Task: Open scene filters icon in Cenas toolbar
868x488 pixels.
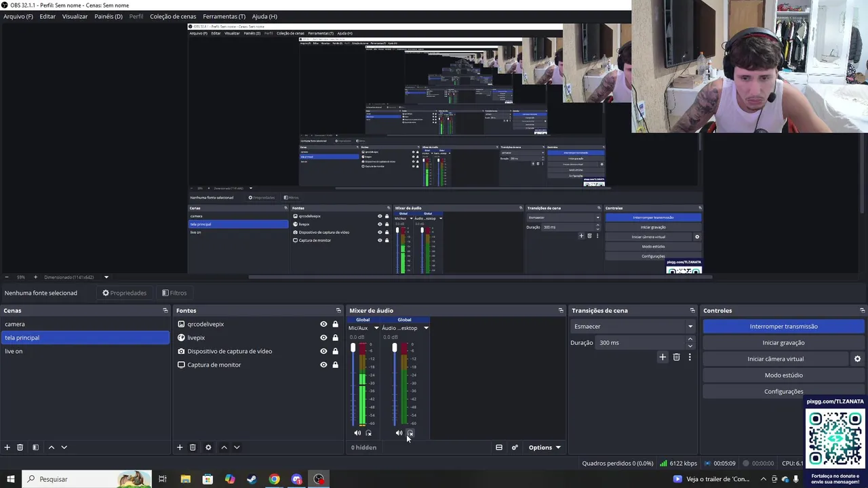Action: click(35, 447)
